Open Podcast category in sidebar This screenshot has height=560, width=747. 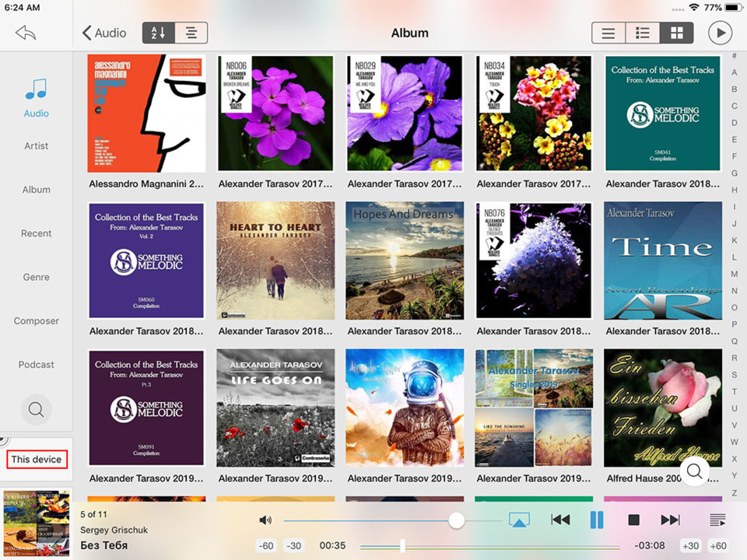click(37, 365)
